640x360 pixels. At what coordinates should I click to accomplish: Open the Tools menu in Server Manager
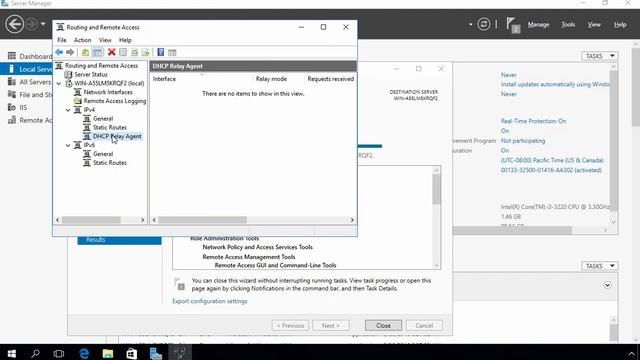(x=568, y=24)
